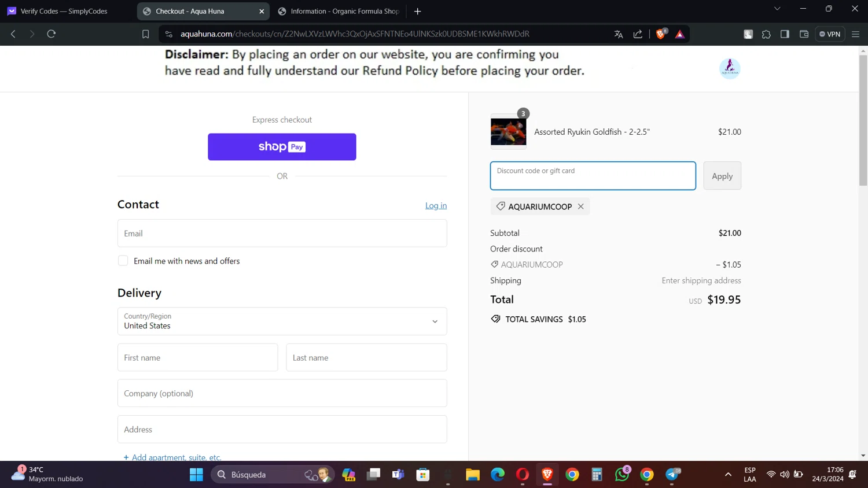The width and height of the screenshot is (868, 488).
Task: Open the volume control icon
Action: click(785, 475)
